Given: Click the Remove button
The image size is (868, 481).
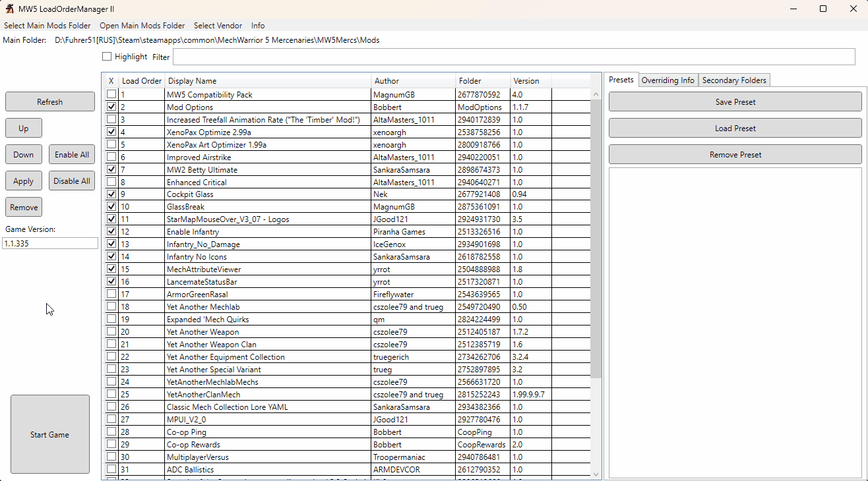Looking at the screenshot, I should [x=24, y=207].
